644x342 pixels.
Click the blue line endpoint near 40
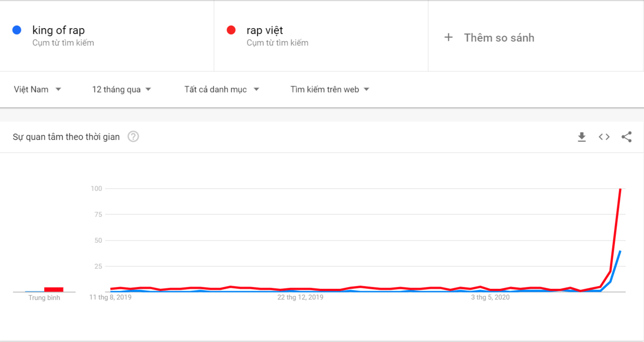pos(620,251)
